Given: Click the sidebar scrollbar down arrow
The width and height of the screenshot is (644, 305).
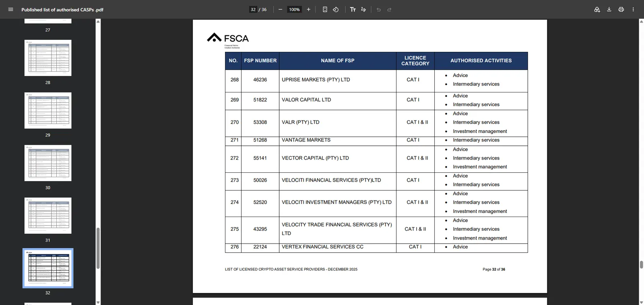Looking at the screenshot, I should point(98,302).
